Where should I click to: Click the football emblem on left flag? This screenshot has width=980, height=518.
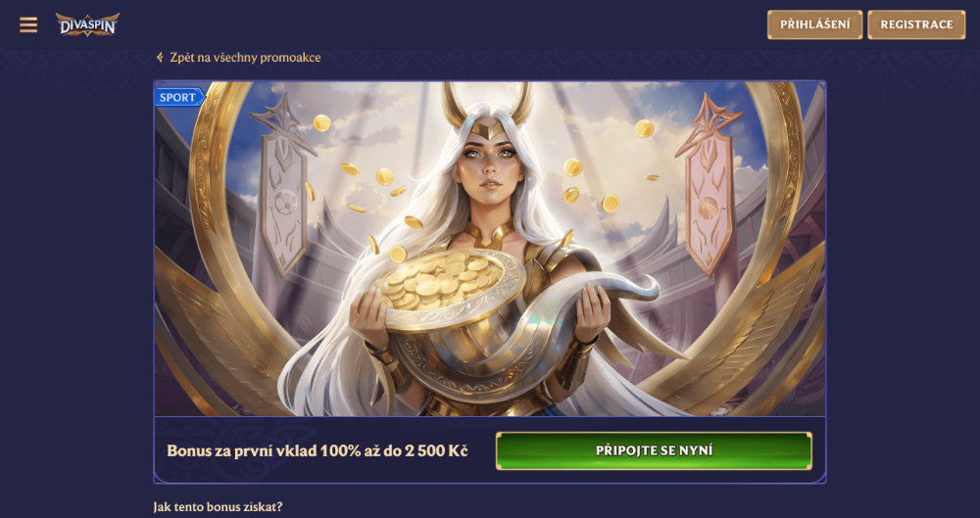click(285, 203)
